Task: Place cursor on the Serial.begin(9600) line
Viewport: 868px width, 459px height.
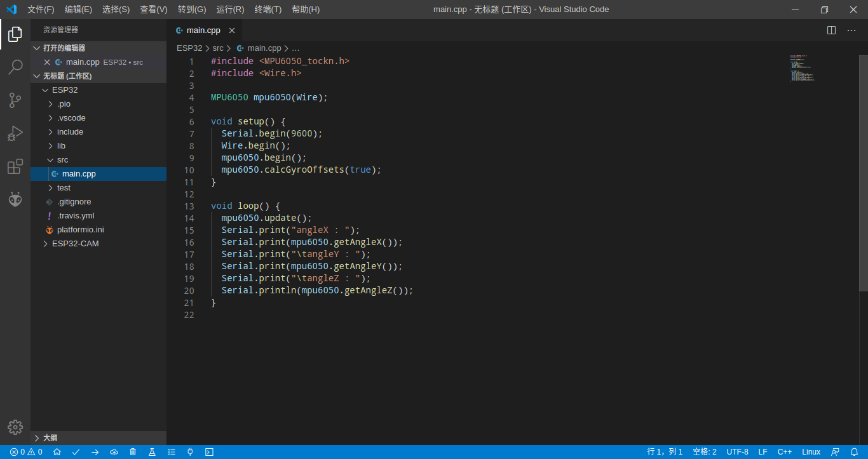Action: pyautogui.click(x=272, y=134)
